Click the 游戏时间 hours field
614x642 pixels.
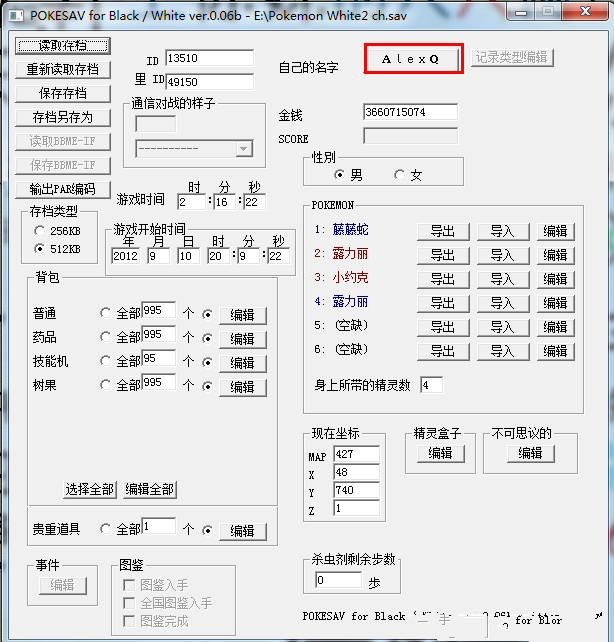(x=191, y=202)
